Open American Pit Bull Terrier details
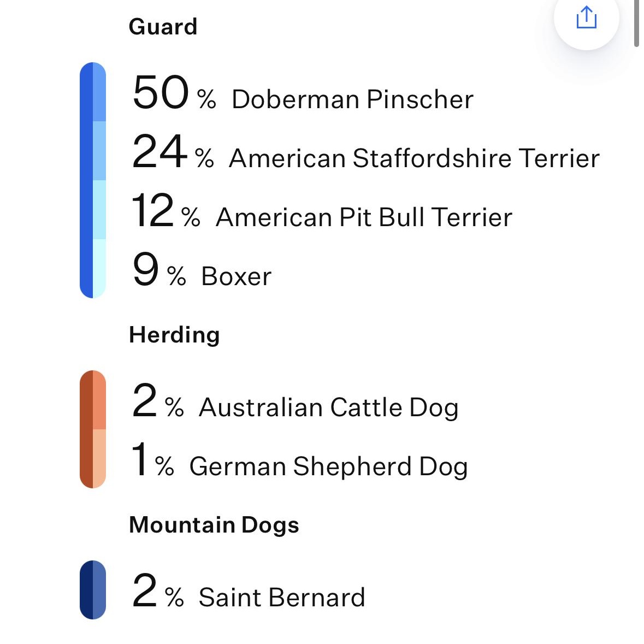The width and height of the screenshot is (644, 644). [x=364, y=217]
